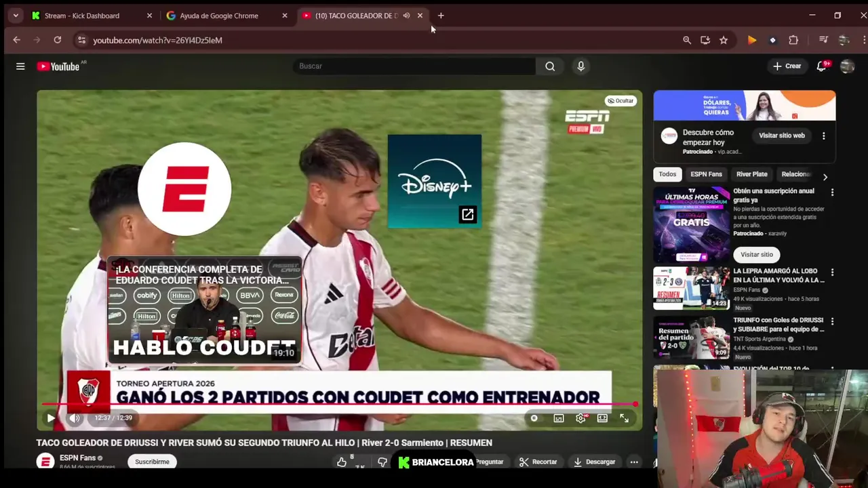Seek within the red progress bar
Screen dimensions: 868x488
[x=339, y=405]
